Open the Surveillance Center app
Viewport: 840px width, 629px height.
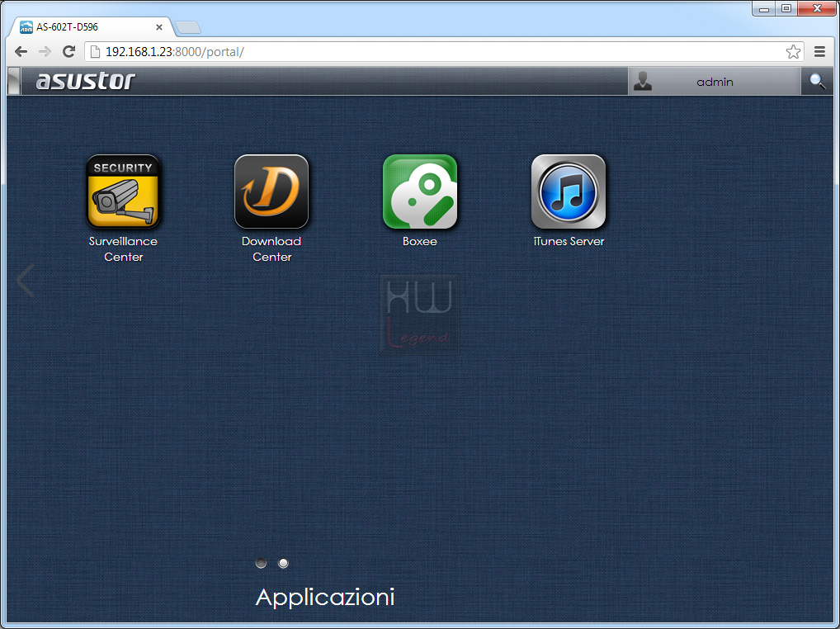click(123, 192)
